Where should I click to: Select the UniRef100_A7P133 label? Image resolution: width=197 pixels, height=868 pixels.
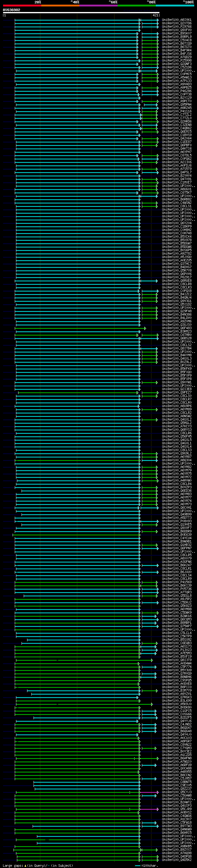[176, 81]
